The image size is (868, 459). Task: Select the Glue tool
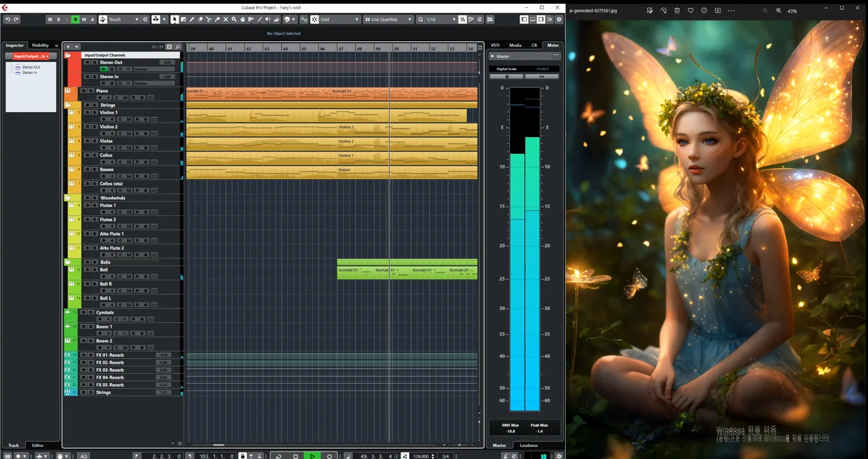217,19
